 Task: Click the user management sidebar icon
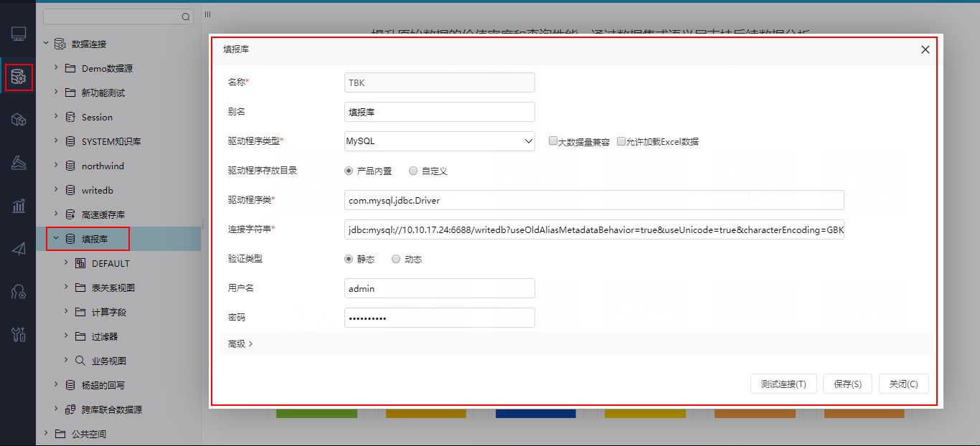(x=19, y=292)
